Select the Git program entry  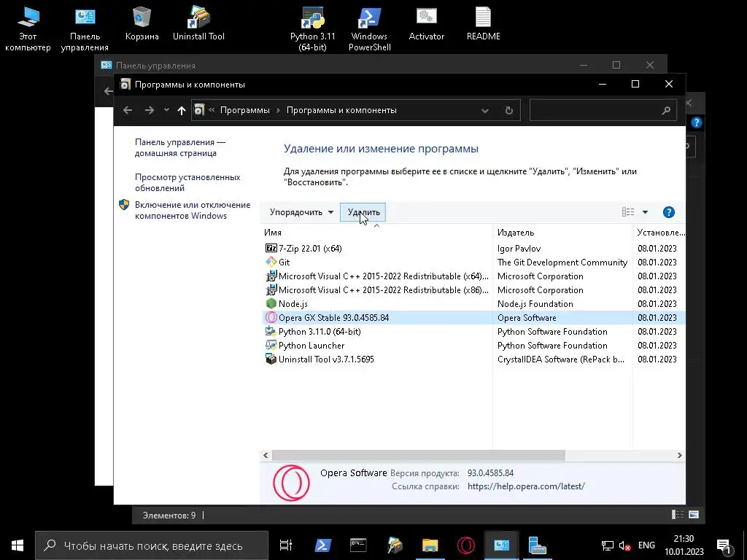(x=474, y=262)
